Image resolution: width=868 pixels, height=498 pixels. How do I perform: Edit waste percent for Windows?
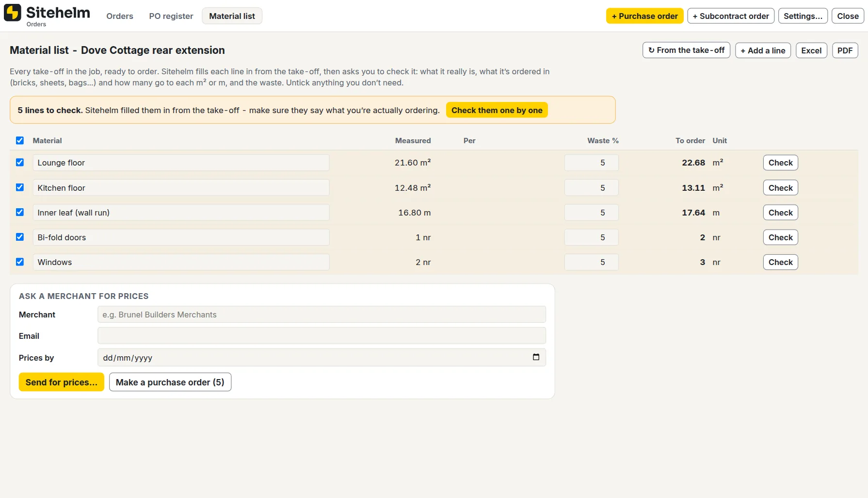pyautogui.click(x=592, y=262)
